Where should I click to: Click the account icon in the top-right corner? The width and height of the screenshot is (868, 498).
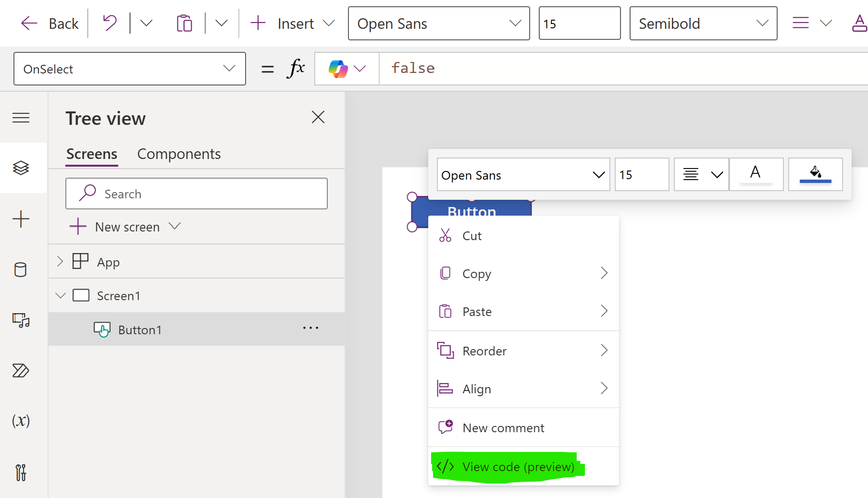coord(859,23)
